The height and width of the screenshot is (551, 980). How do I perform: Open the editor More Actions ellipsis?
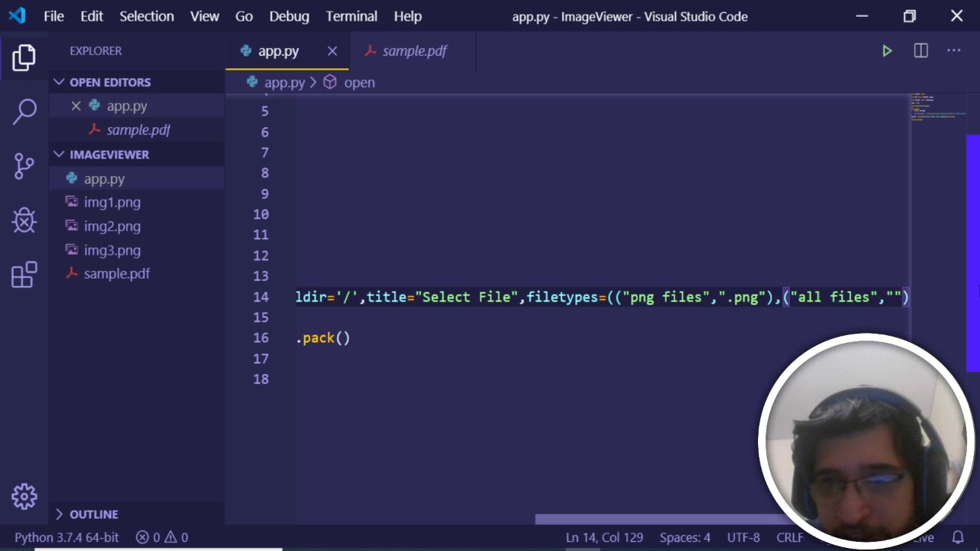pos(953,51)
